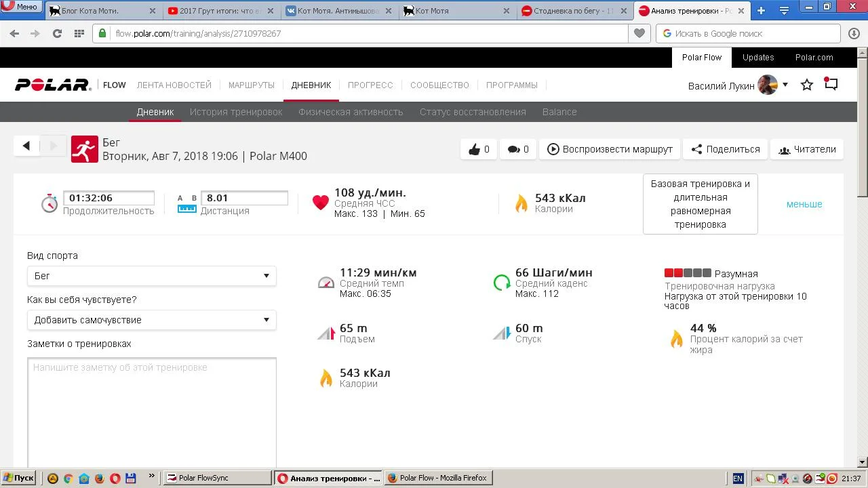Click the browser reload icon

[57, 33]
